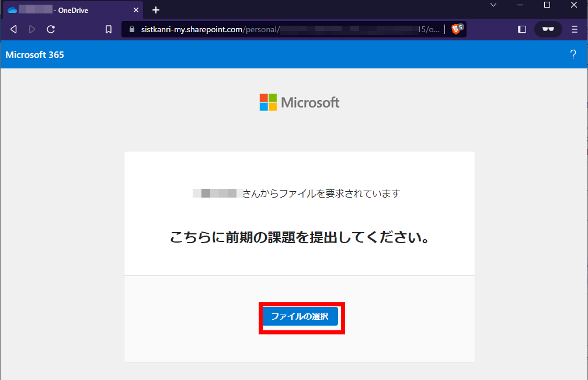
Task: Click the Microsoft 365 header title
Action: [x=34, y=55]
